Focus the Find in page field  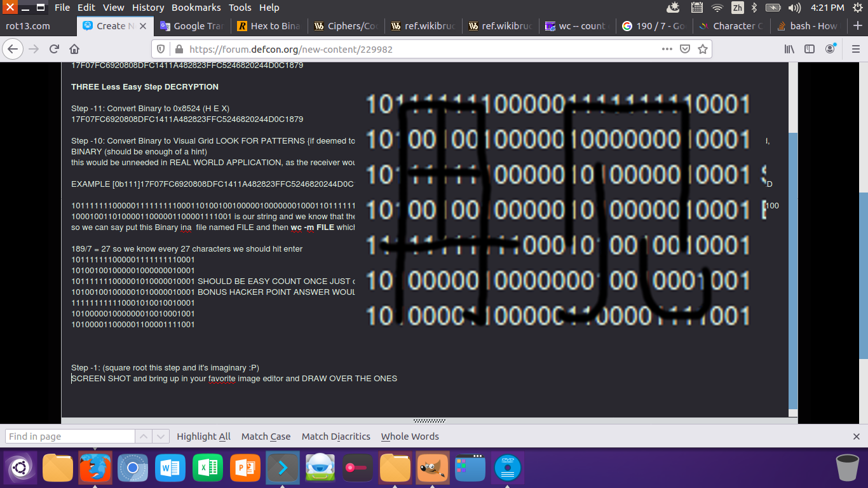tap(70, 437)
